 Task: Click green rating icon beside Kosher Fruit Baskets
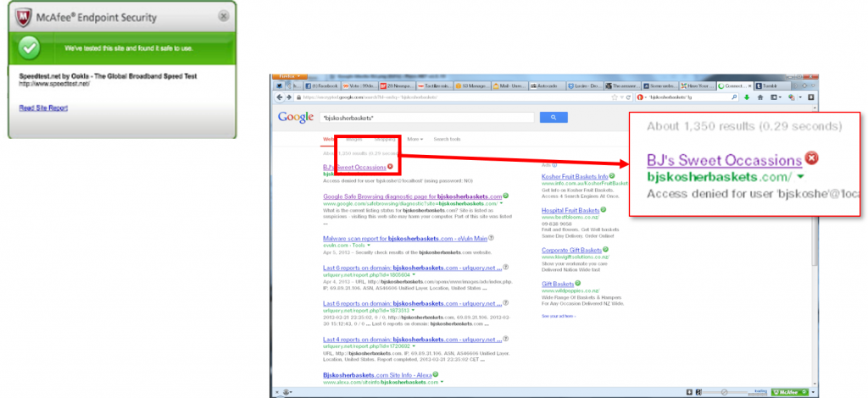[x=612, y=176]
